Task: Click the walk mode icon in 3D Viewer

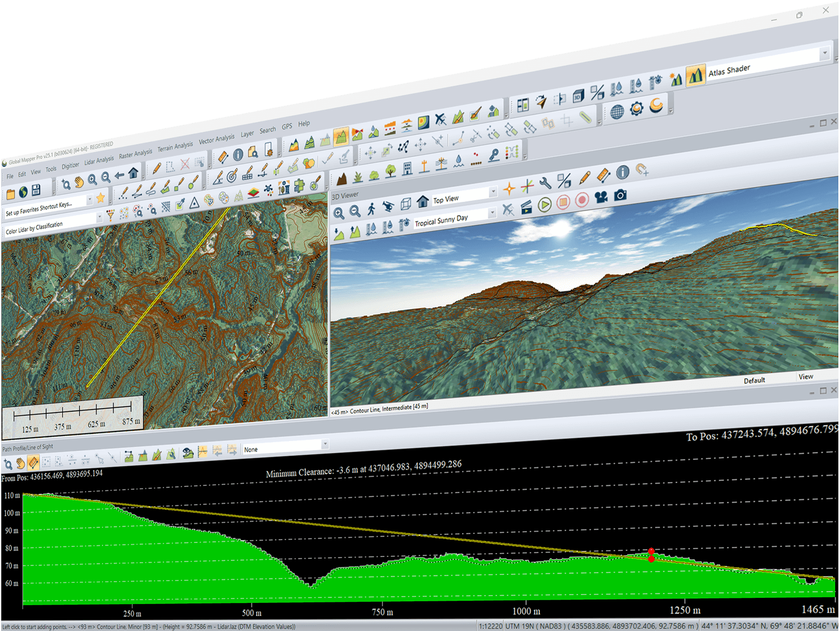Action: point(371,210)
